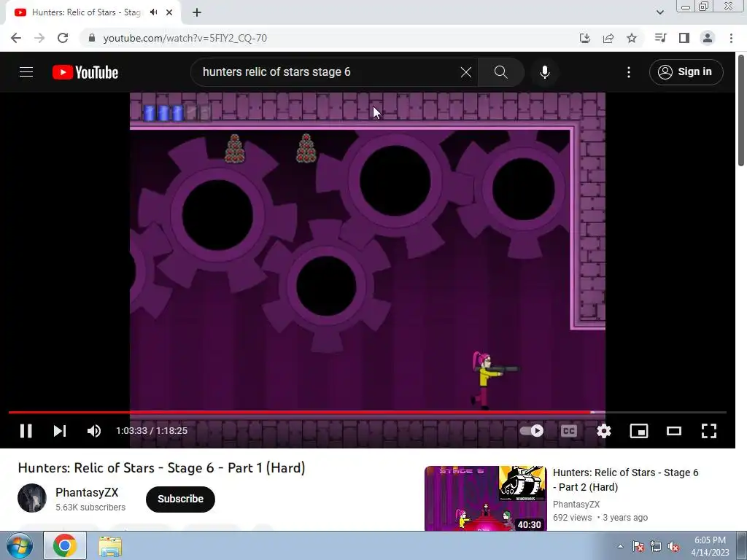Image resolution: width=747 pixels, height=560 pixels.
Task: Mute the tab audio speaker icon
Action: [153, 12]
